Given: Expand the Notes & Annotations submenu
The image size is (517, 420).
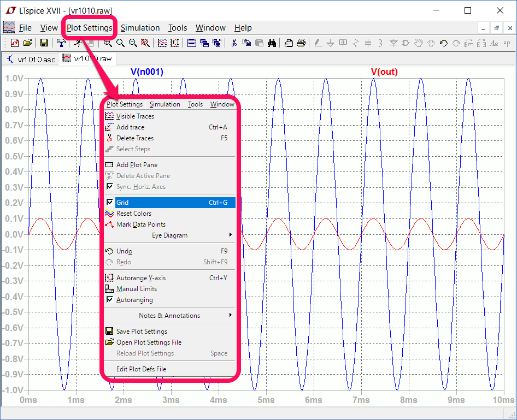Looking at the screenshot, I should 170,316.
